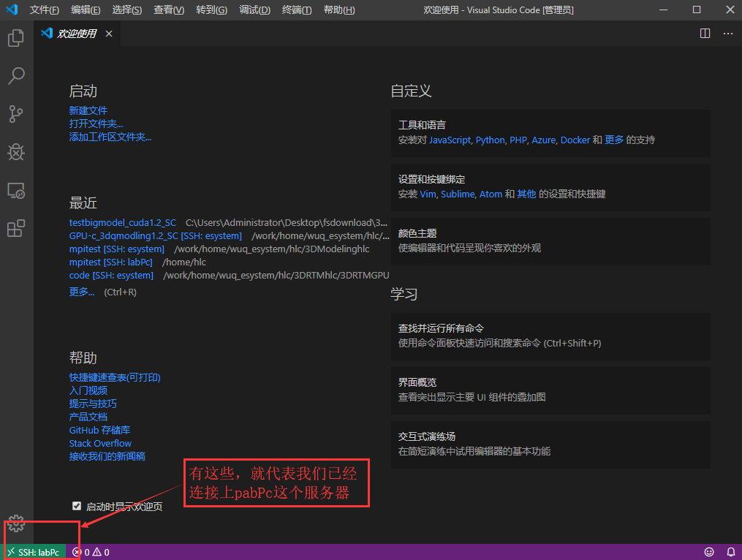Viewport: 742px width, 560px height.
Task: Toggle the 启动时显示欢迎页 checkbox
Action: click(77, 506)
